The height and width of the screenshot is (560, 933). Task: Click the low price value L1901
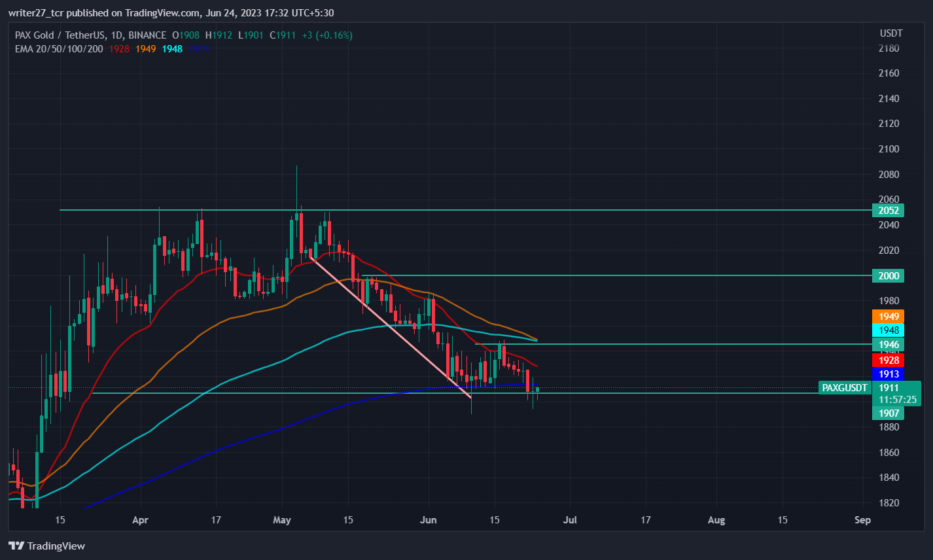[x=250, y=35]
